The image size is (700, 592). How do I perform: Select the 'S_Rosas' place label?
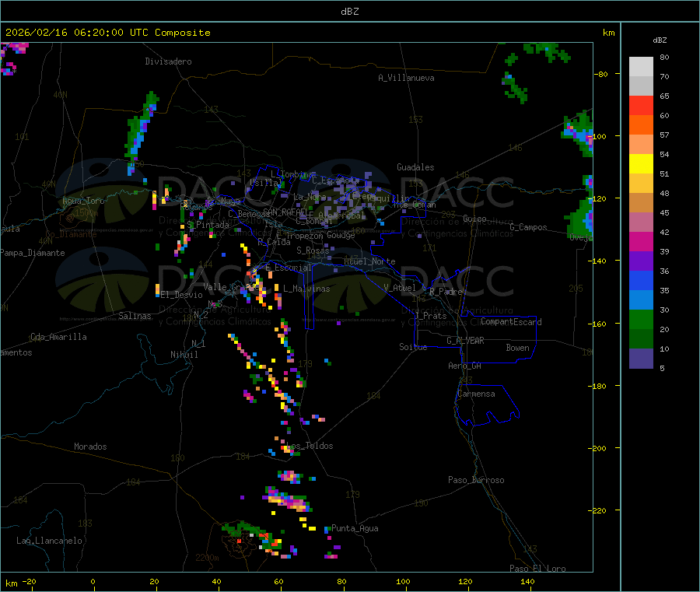pos(313,250)
